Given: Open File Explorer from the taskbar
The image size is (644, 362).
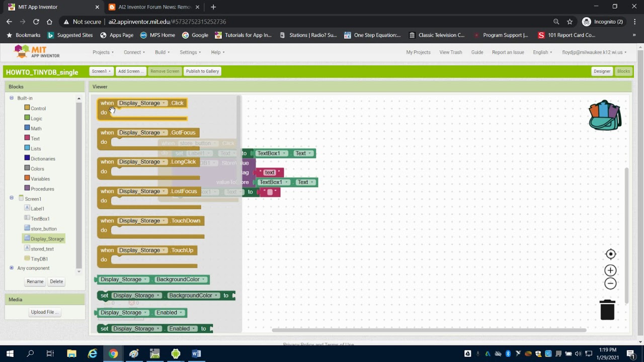Looking at the screenshot, I should (x=71, y=353).
